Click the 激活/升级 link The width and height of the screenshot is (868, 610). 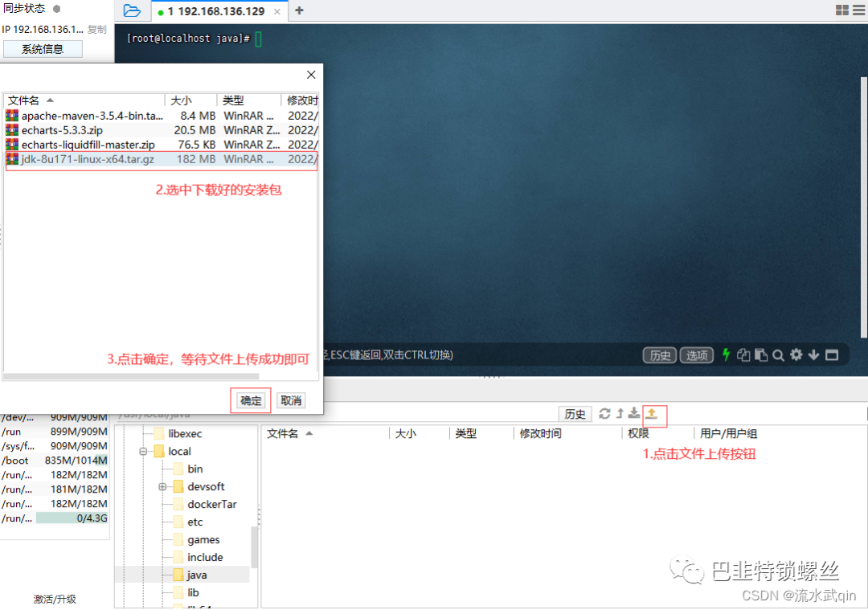pos(55,599)
